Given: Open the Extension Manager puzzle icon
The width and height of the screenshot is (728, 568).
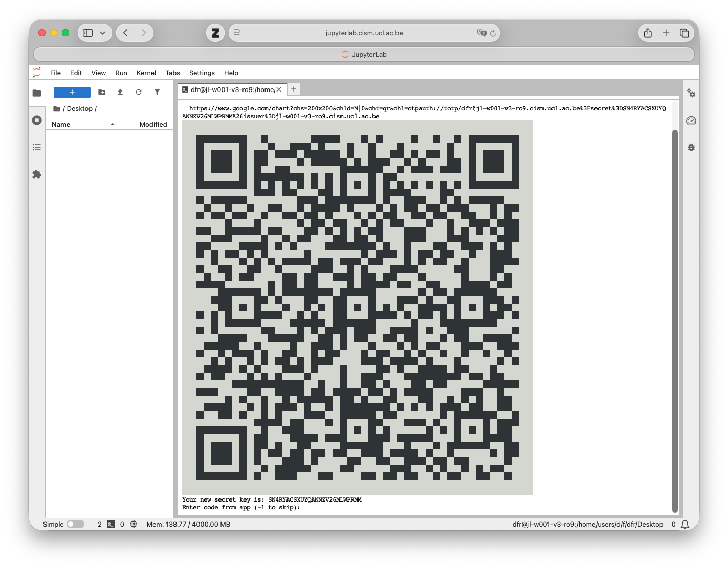Looking at the screenshot, I should (x=37, y=174).
